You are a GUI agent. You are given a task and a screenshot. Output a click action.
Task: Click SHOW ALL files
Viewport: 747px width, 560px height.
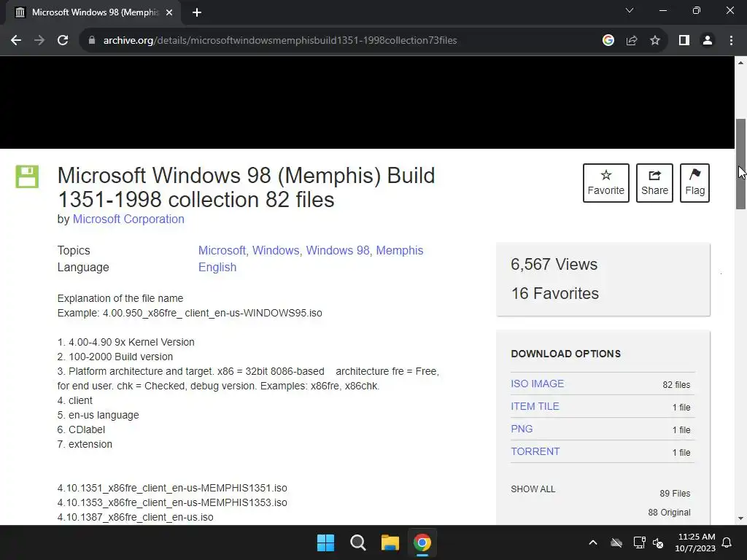pos(533,489)
